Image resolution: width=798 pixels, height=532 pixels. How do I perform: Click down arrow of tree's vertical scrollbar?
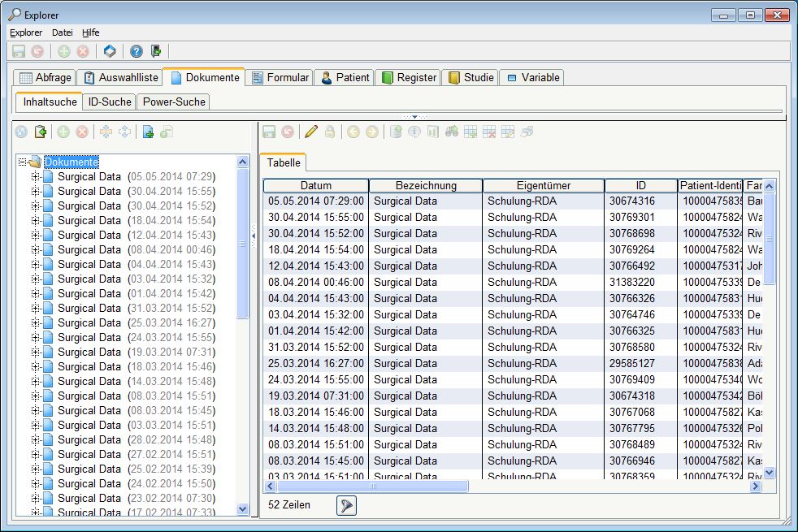click(x=242, y=508)
